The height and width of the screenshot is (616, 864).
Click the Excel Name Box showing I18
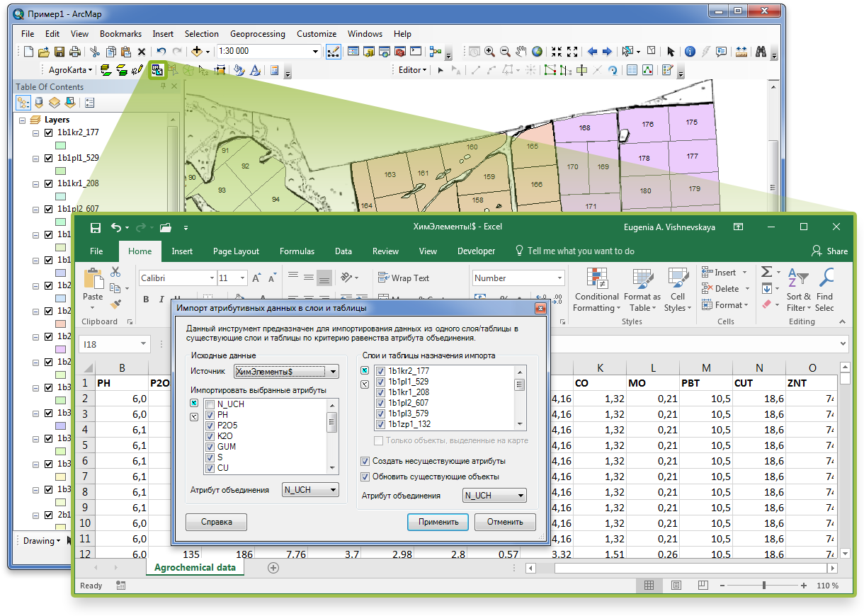click(x=113, y=345)
